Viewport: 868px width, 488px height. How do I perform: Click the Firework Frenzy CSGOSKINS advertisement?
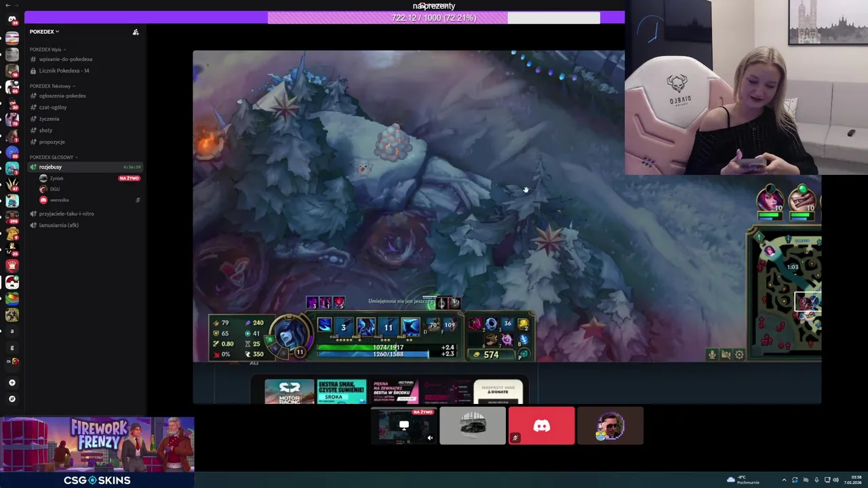click(x=98, y=451)
